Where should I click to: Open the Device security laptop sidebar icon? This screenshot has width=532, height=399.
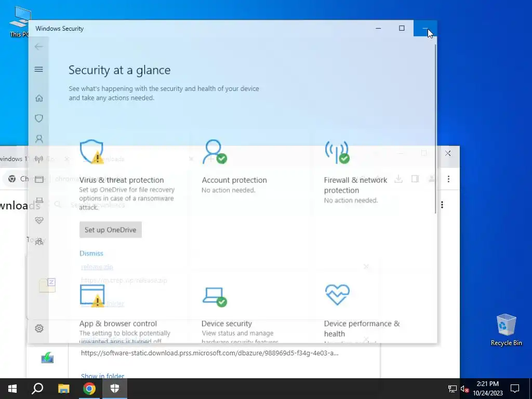39,200
